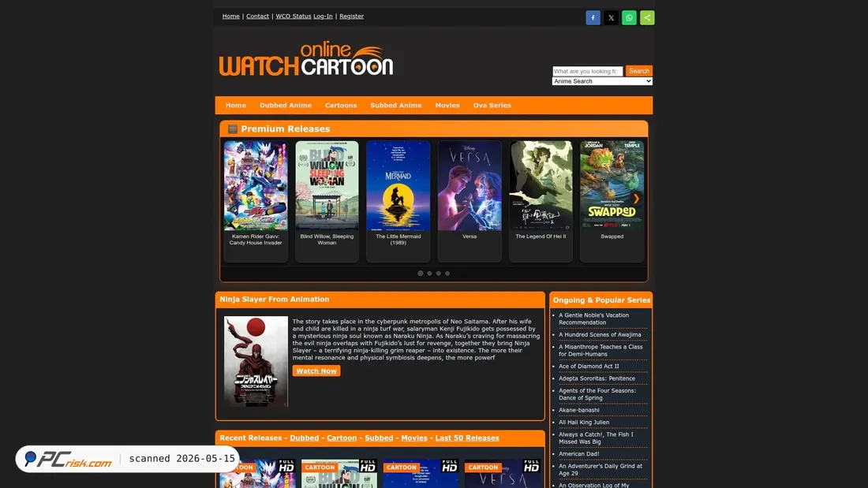This screenshot has height=488, width=868.
Task: Open the Dubbed Anime menu tab
Action: point(286,105)
